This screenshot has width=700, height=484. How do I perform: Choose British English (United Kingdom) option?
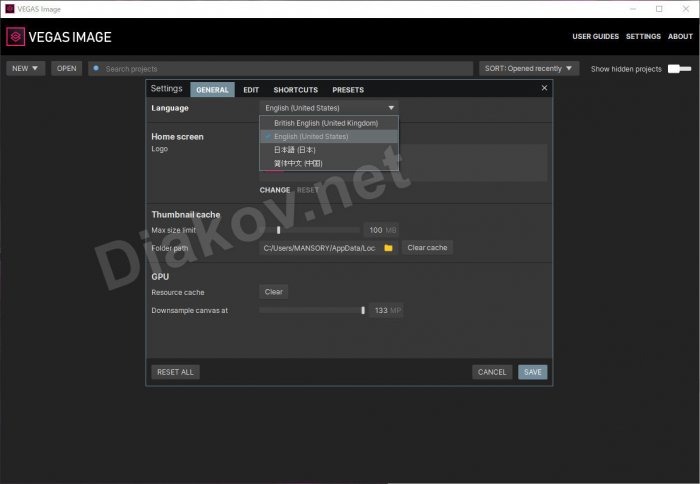point(329,123)
